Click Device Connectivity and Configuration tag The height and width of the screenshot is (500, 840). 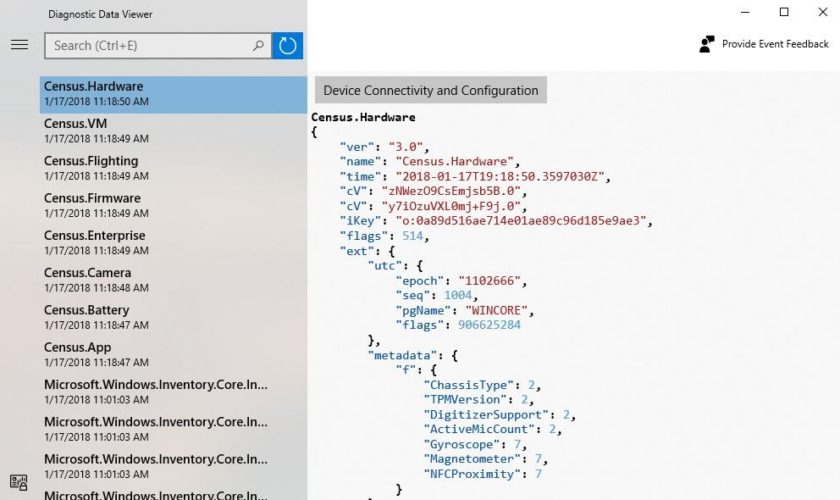click(x=431, y=90)
